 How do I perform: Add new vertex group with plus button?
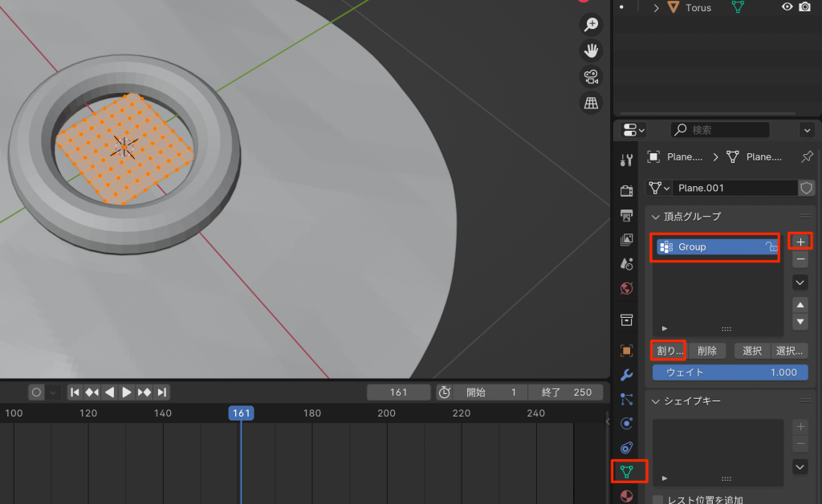click(x=800, y=242)
